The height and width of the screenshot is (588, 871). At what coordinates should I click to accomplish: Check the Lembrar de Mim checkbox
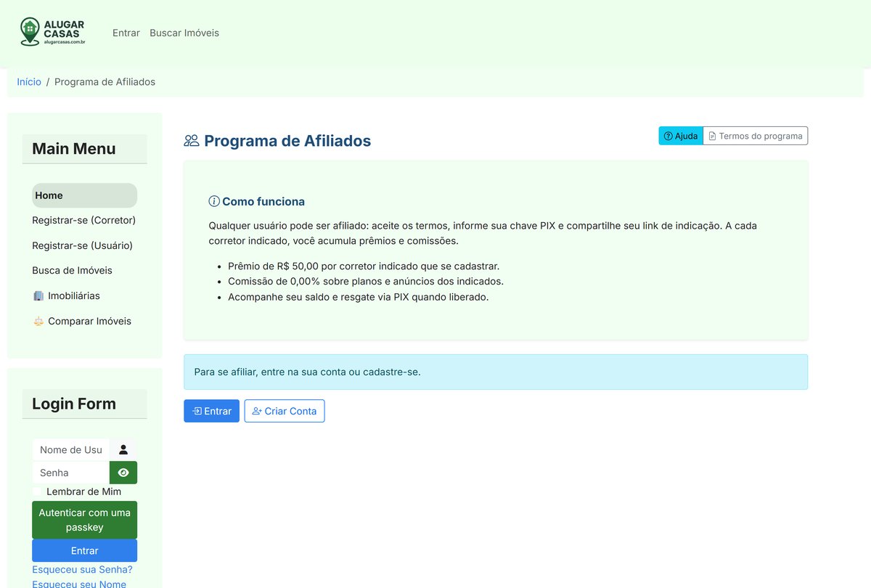(38, 491)
